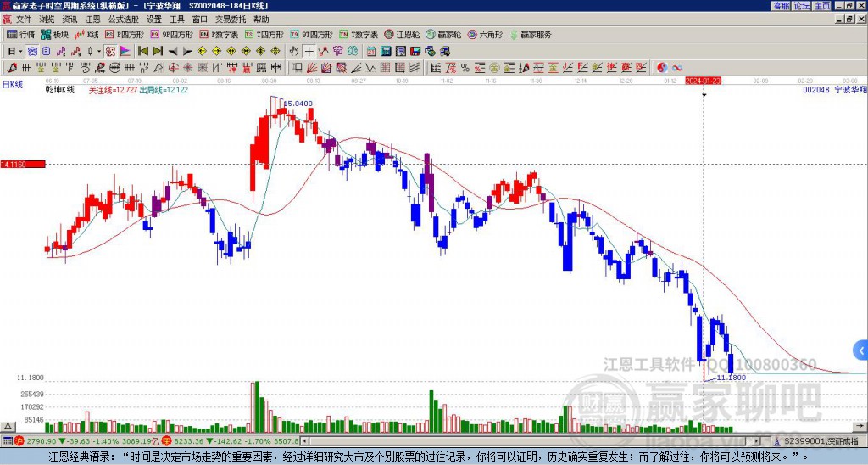
Task: Expand the candlestick style dropdown arrow
Action: click(99, 52)
